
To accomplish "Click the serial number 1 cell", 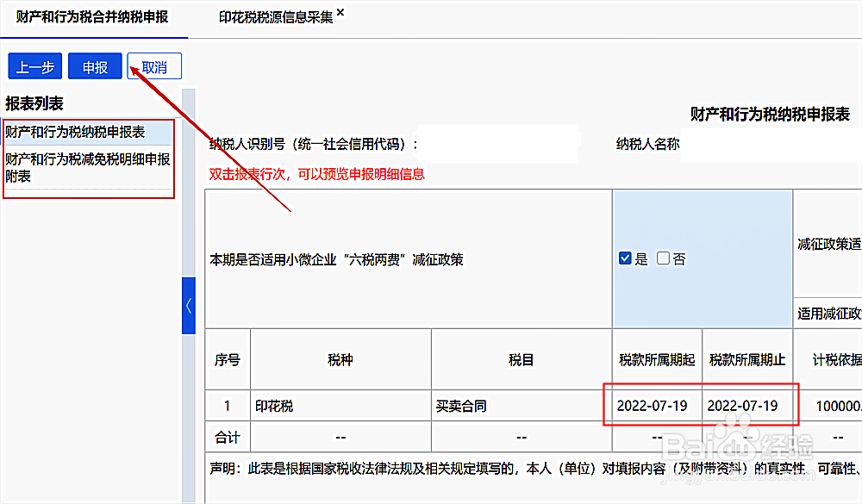I will click(228, 406).
